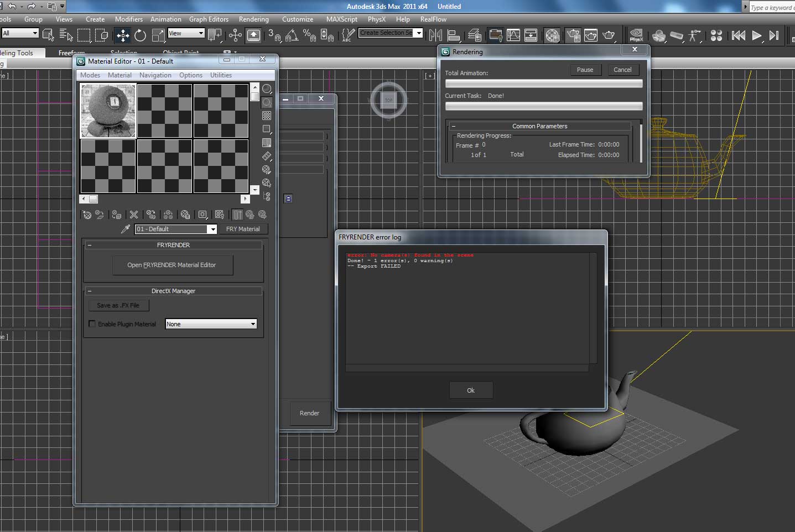Open the RealFlow menu
The width and height of the screenshot is (795, 532).
[433, 19]
